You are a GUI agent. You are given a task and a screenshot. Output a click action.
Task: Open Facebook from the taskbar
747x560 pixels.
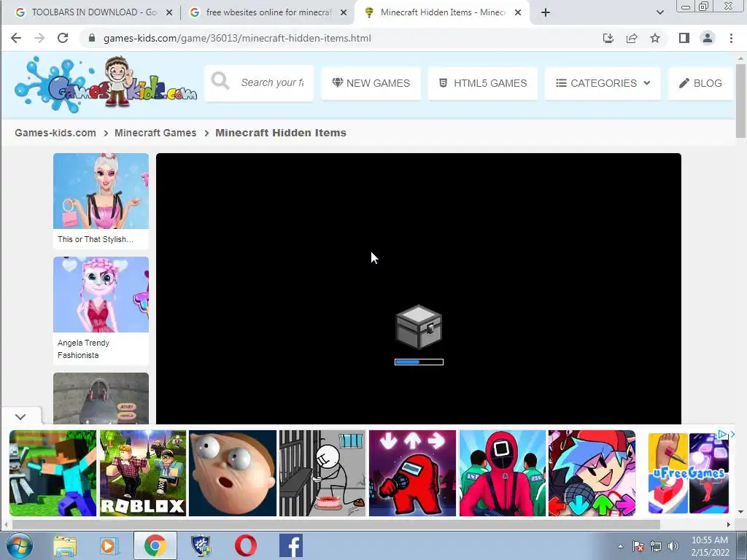[x=291, y=545]
